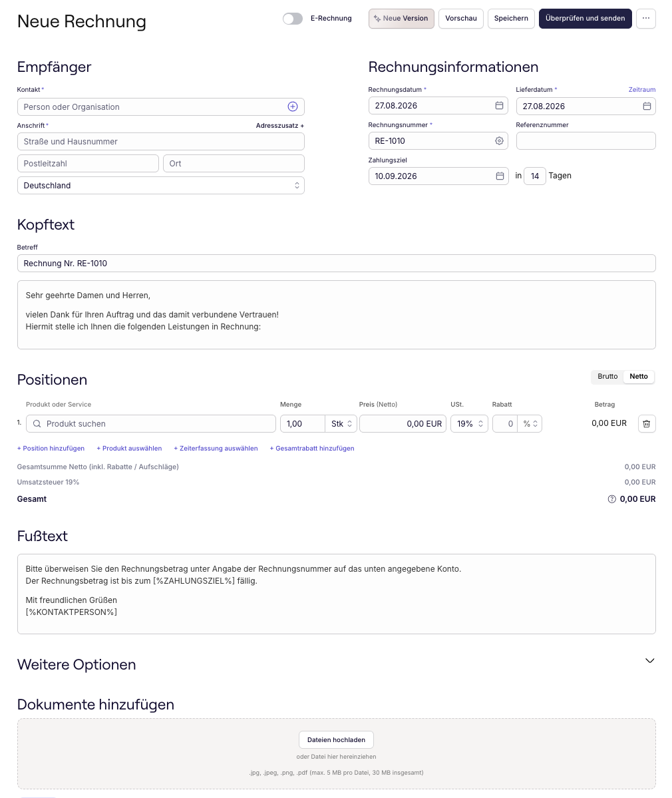
Task: Toggle the E-Rechnung switch
Action: (x=293, y=19)
